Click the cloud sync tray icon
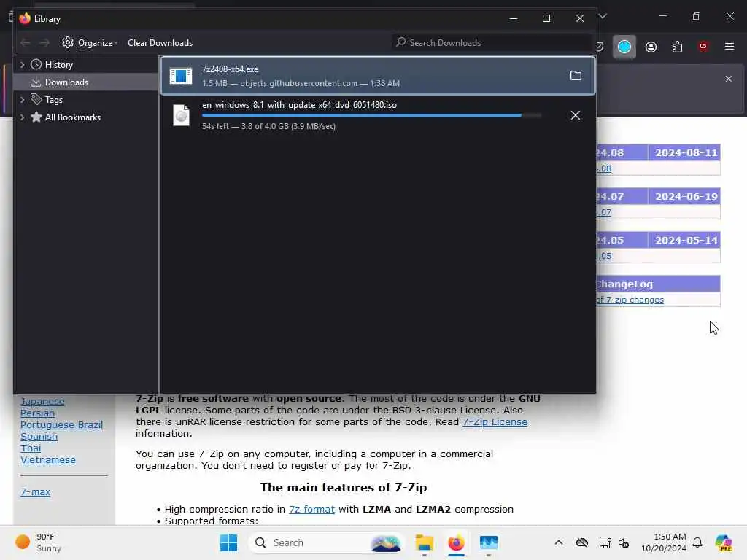747x560 pixels. tap(581, 542)
